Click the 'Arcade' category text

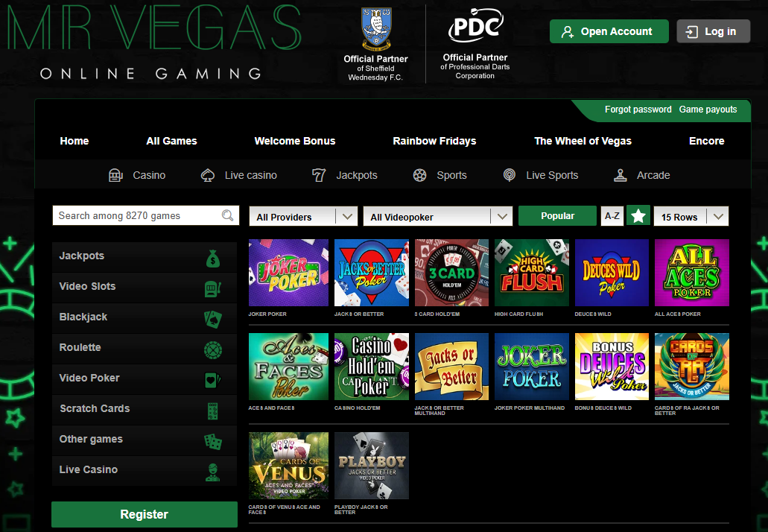(x=653, y=175)
